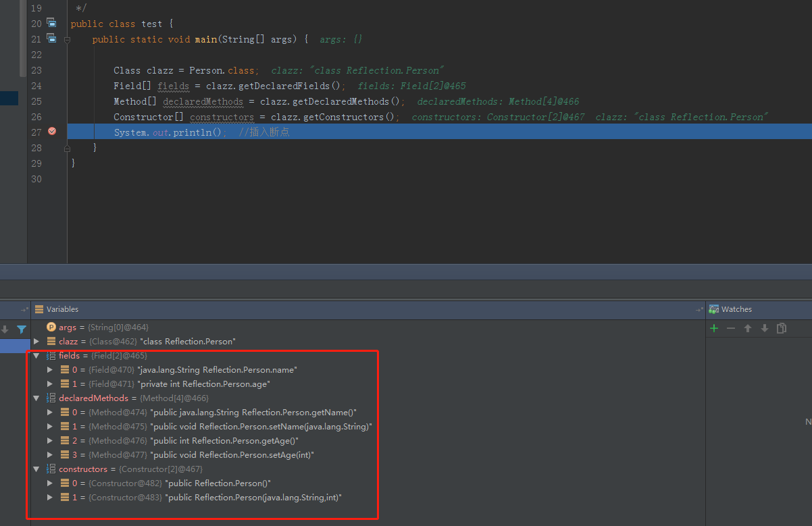
Task: Click the getConstructors() call on line 26
Action: 346,117
